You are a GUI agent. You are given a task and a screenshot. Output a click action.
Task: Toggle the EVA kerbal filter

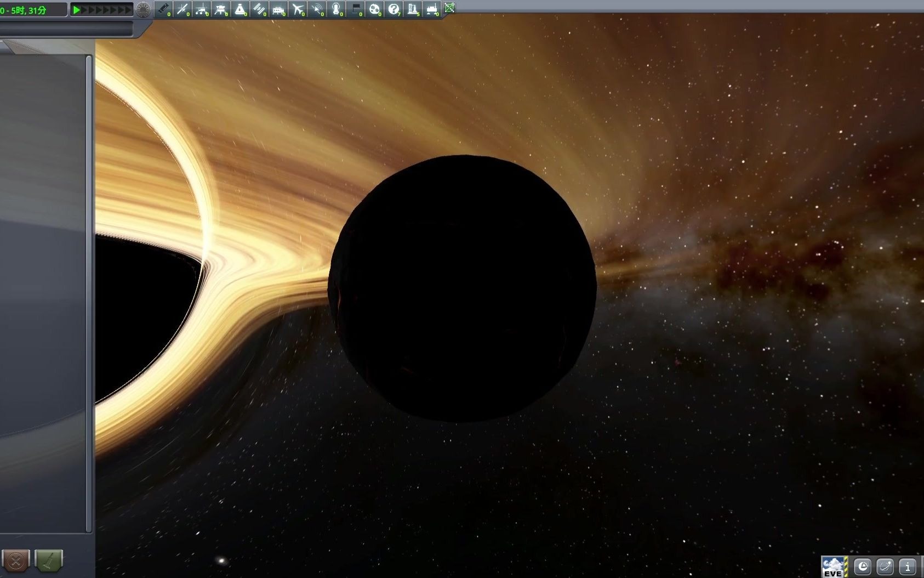(336, 9)
